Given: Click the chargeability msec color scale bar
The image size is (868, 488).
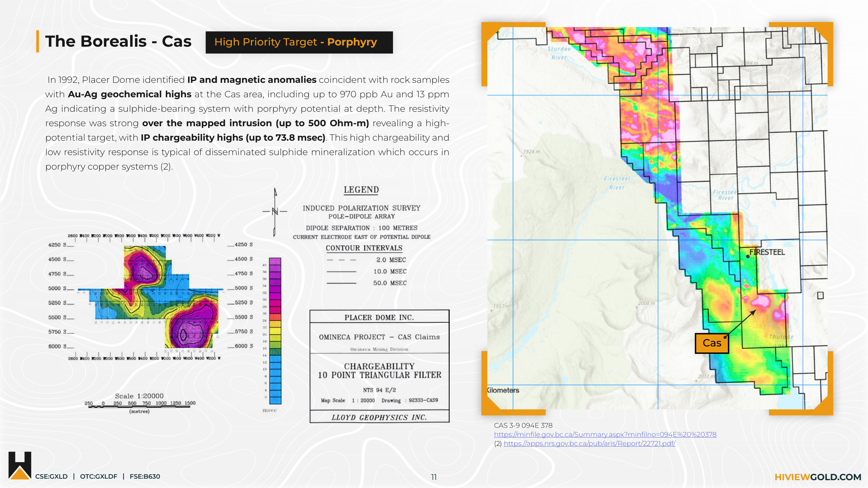Looking at the screenshot, I should point(275,331).
